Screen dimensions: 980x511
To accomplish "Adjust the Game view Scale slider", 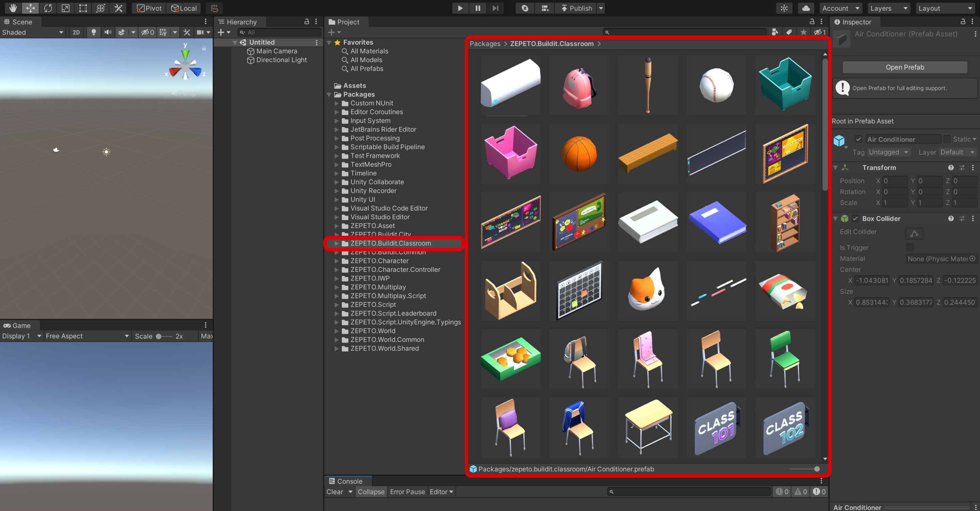I will [159, 336].
